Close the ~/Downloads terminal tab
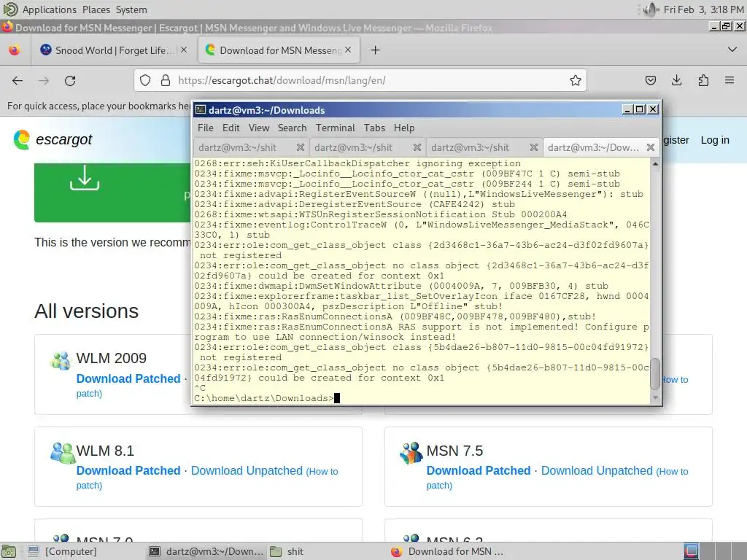This screenshot has width=747, height=560. tap(650, 147)
